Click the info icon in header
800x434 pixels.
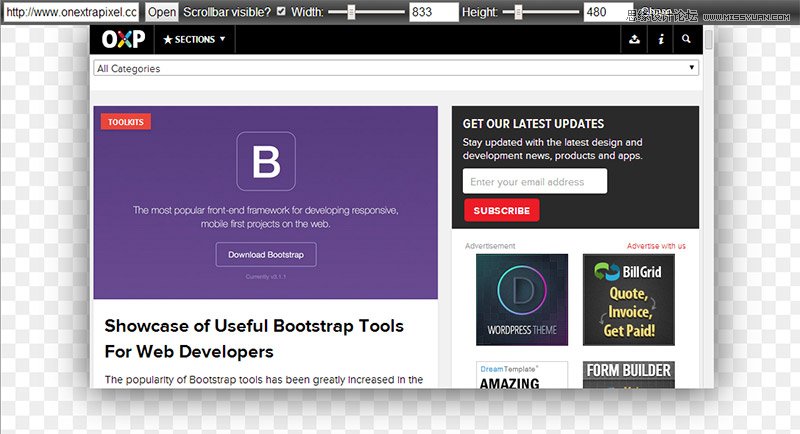660,40
